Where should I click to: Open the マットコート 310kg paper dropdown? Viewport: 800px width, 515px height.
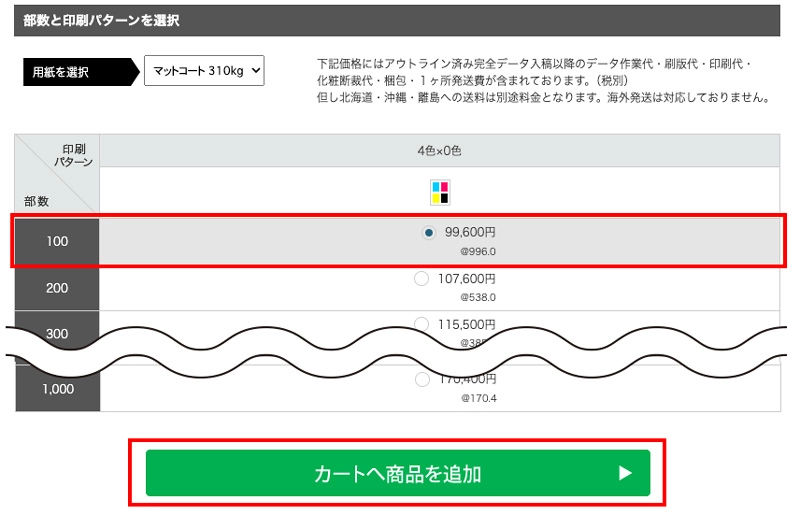point(204,70)
